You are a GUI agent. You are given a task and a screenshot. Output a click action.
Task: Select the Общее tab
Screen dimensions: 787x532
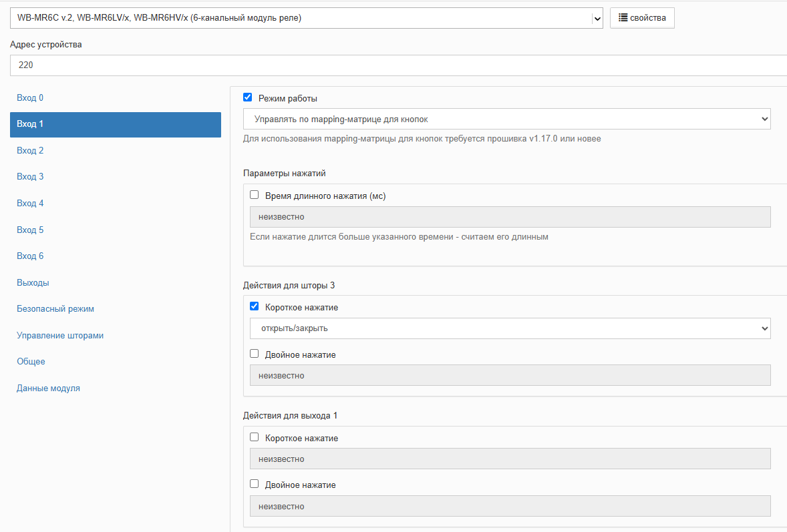31,362
